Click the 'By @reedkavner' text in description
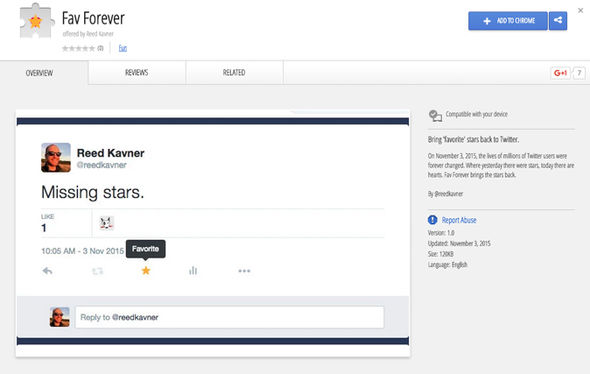Image resolution: width=590 pixels, height=374 pixels. (x=446, y=194)
